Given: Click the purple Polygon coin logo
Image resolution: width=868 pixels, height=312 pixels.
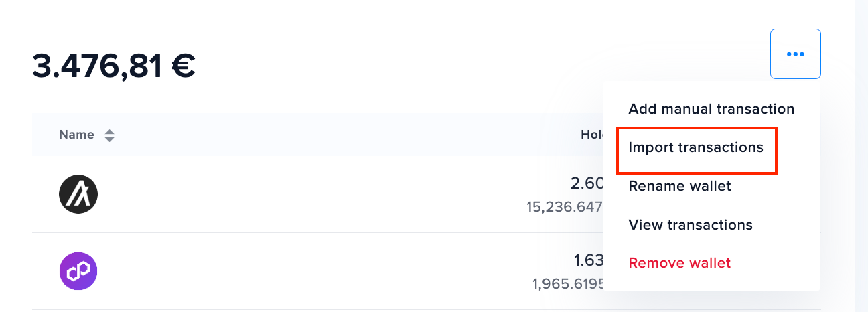Looking at the screenshot, I should [78, 271].
